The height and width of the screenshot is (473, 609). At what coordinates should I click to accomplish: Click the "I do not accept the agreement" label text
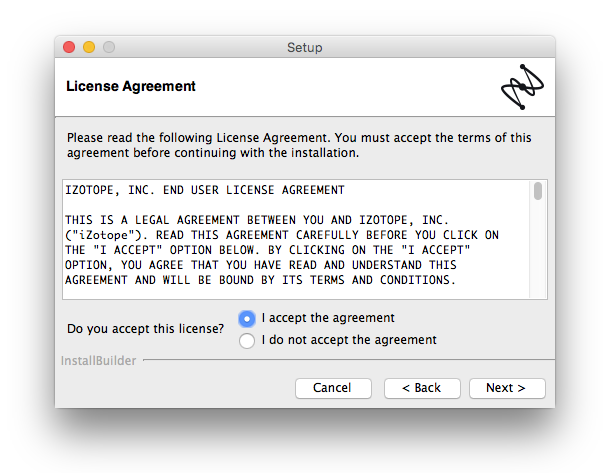coord(349,340)
